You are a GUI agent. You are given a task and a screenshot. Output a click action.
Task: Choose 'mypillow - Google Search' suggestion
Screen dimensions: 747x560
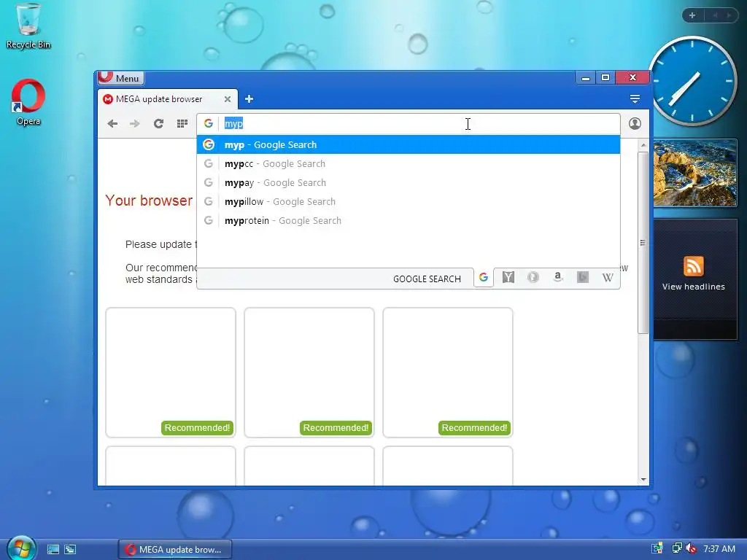(409, 202)
